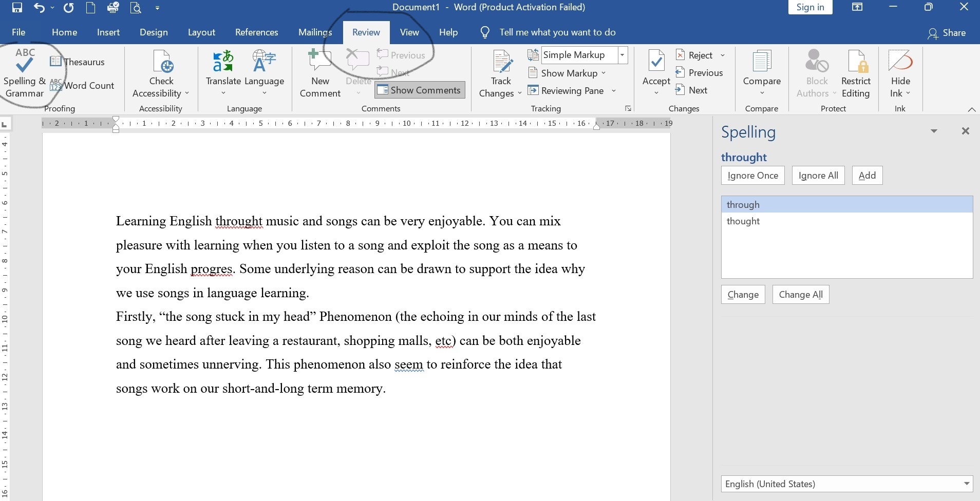Screen dimensions: 980x501
Task: Select suggestion 'through'
Action: 846,204
